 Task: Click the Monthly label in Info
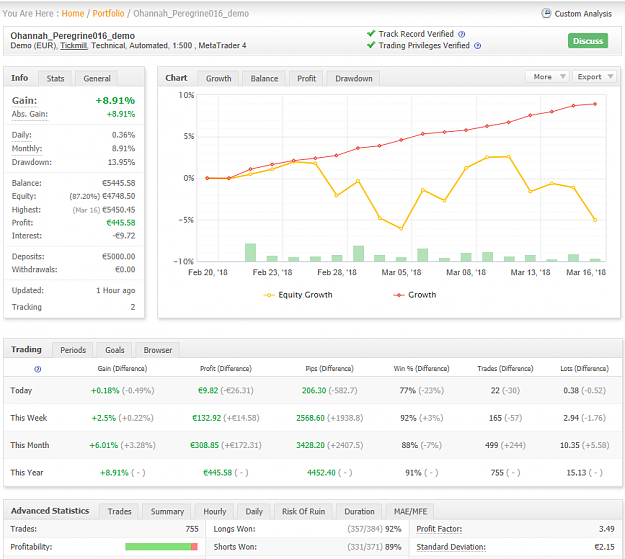[27, 148]
